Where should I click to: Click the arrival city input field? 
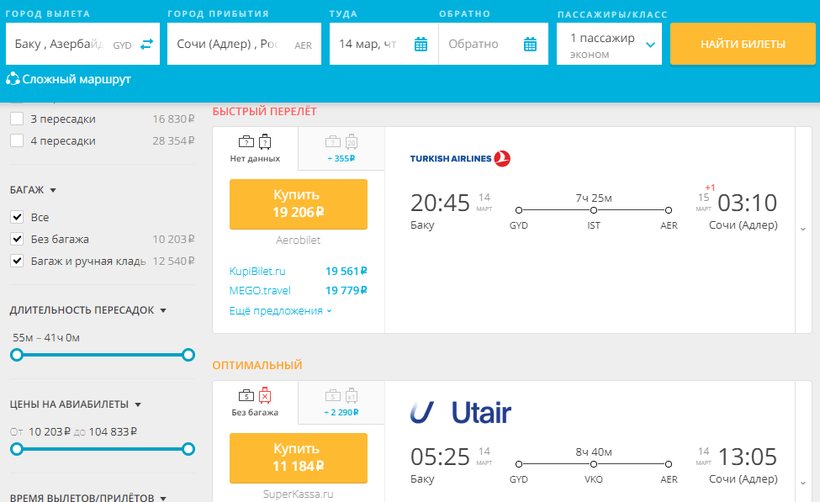(x=232, y=44)
